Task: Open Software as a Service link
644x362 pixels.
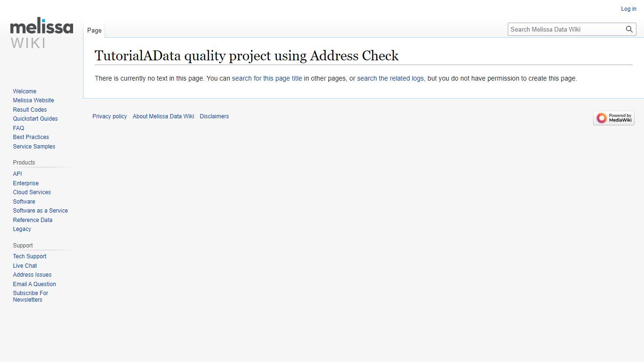Action: click(40, 211)
